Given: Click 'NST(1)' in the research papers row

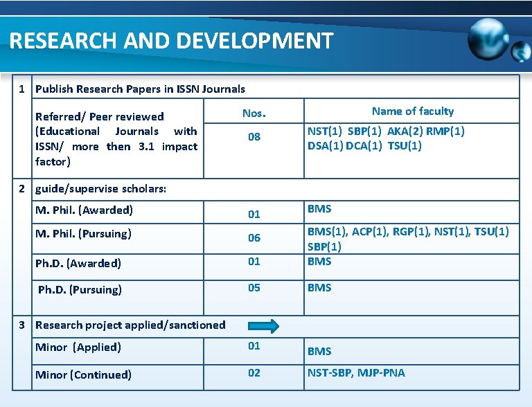Looking at the screenshot, I should [x=325, y=131].
